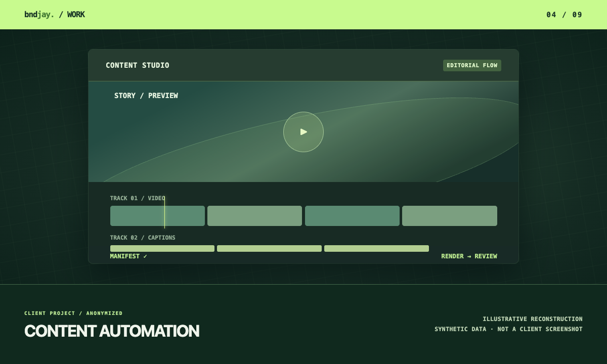The height and width of the screenshot is (364, 607).
Task: Click the TRACK 02 / CAPTIONS label
Action: 143,238
